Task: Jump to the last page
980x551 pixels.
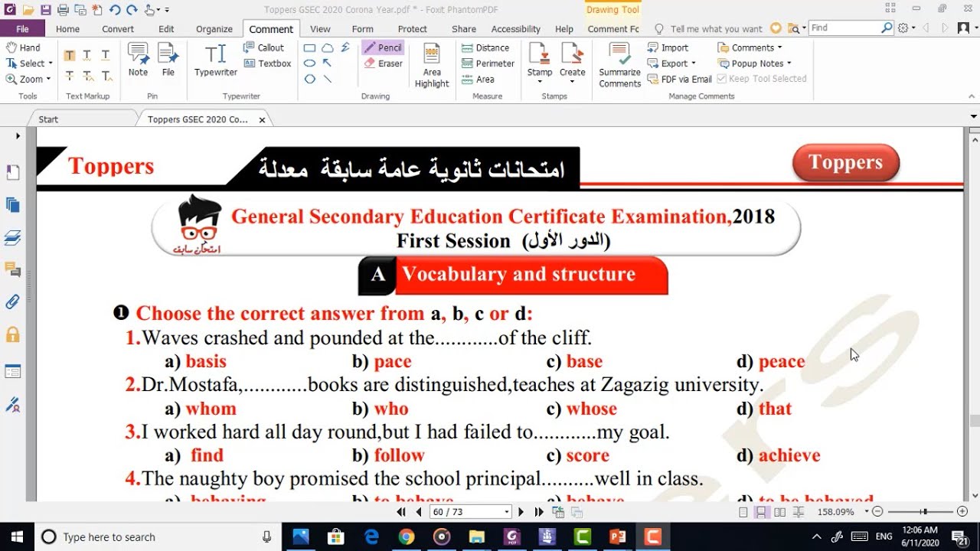Action: pyautogui.click(x=539, y=512)
